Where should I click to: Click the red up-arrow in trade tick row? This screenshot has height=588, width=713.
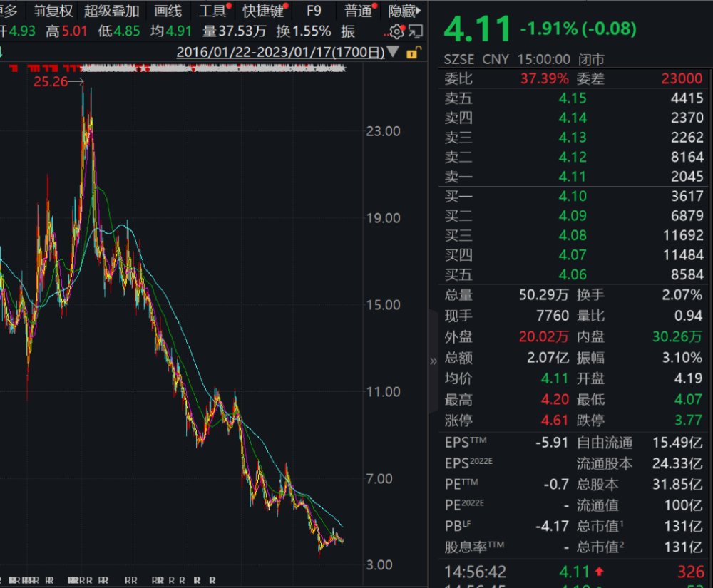pos(600,572)
